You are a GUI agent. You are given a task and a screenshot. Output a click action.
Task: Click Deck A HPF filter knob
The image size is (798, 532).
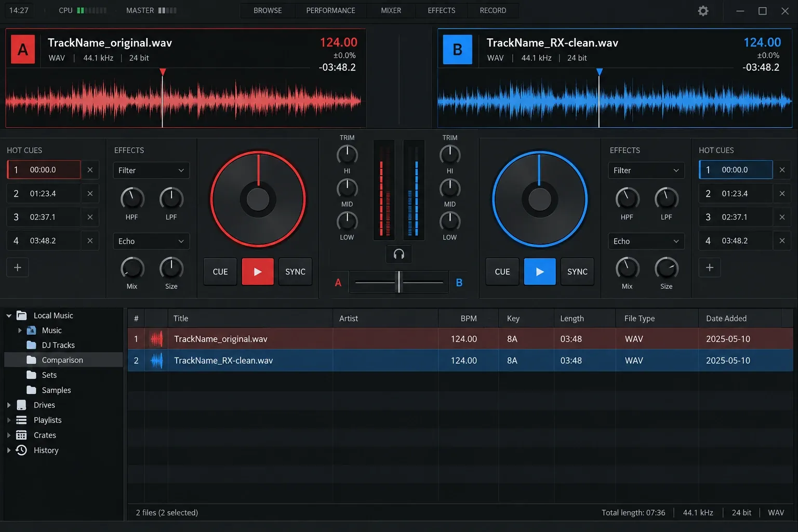pos(132,198)
